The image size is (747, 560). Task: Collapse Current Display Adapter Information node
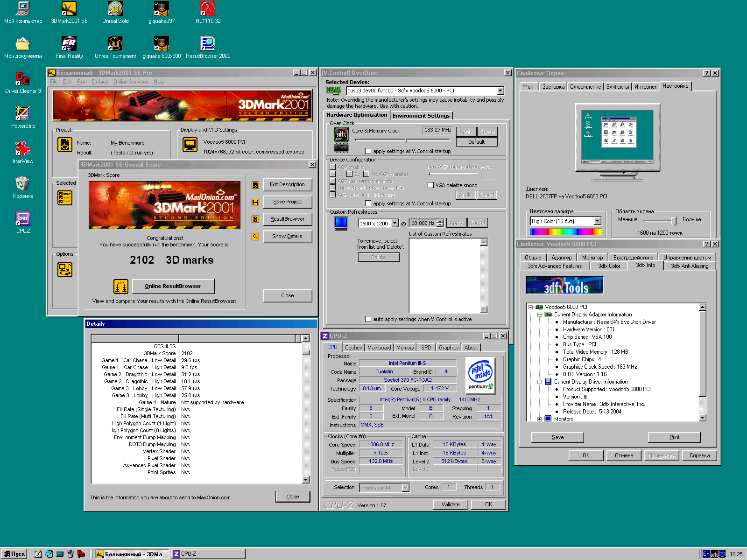pos(539,315)
